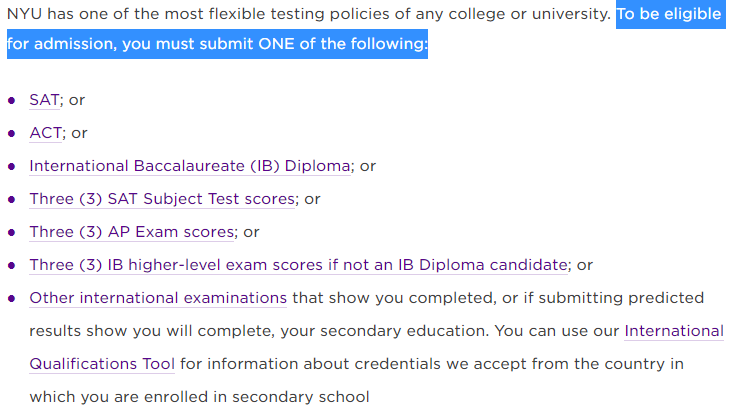Open Three (3) SAT Subject Test scores link

coord(162,199)
